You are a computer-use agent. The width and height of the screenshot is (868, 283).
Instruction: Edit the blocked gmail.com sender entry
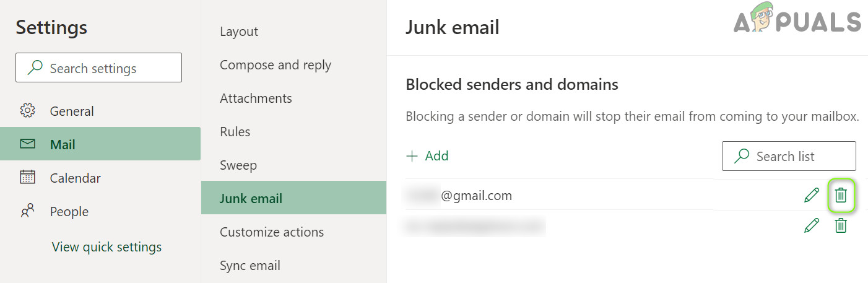tap(811, 196)
